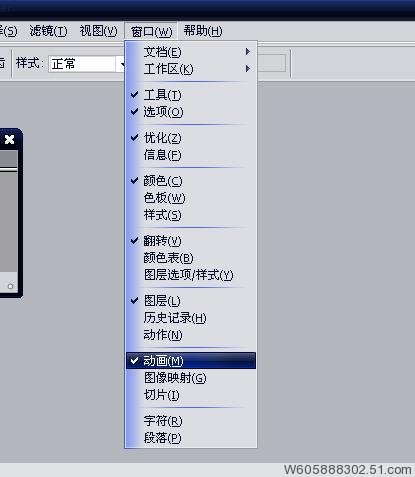Choose 图像映射(G) menu entry

[191, 378]
